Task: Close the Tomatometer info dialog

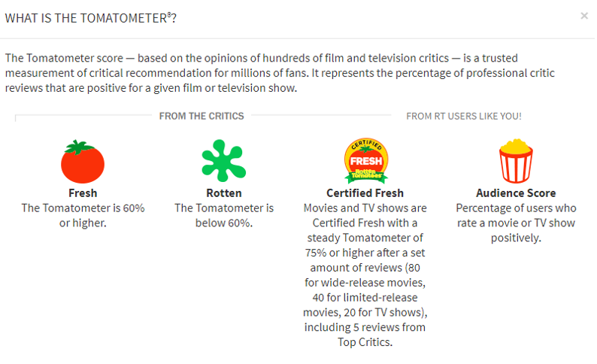Action: 584,16
